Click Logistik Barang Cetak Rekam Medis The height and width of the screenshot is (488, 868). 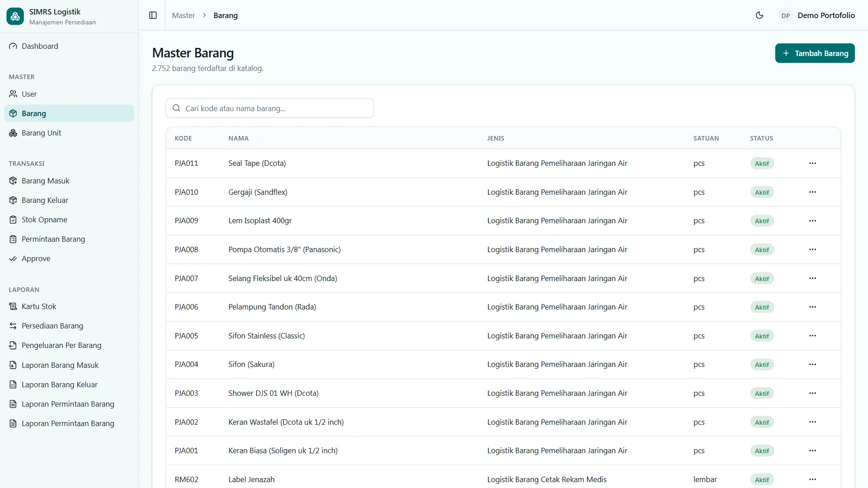click(x=547, y=479)
